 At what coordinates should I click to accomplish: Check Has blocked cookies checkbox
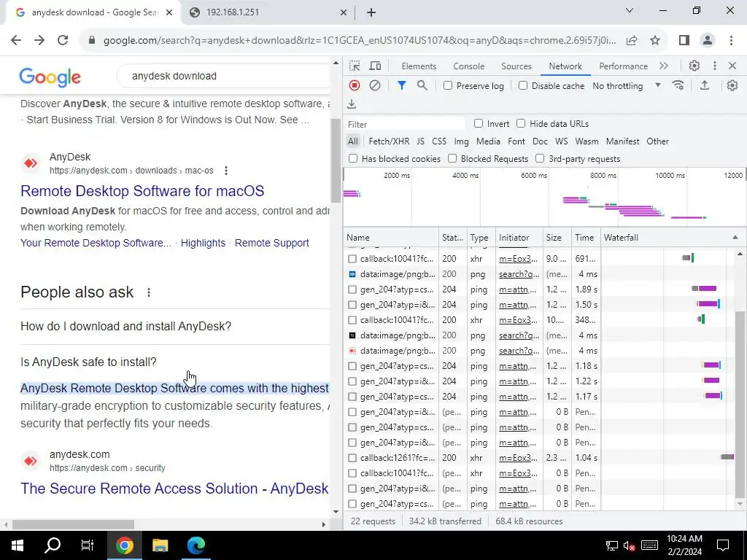pos(353,158)
